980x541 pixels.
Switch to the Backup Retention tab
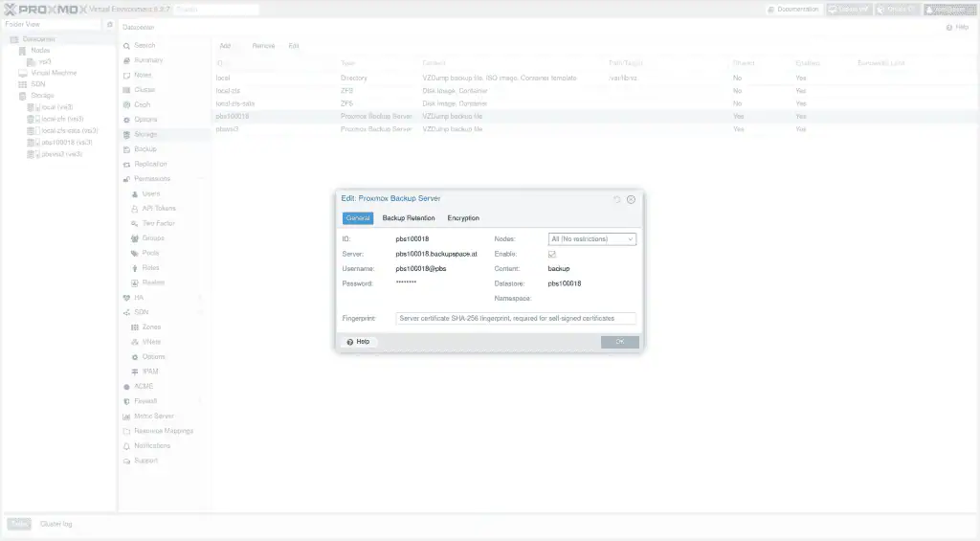409,218
